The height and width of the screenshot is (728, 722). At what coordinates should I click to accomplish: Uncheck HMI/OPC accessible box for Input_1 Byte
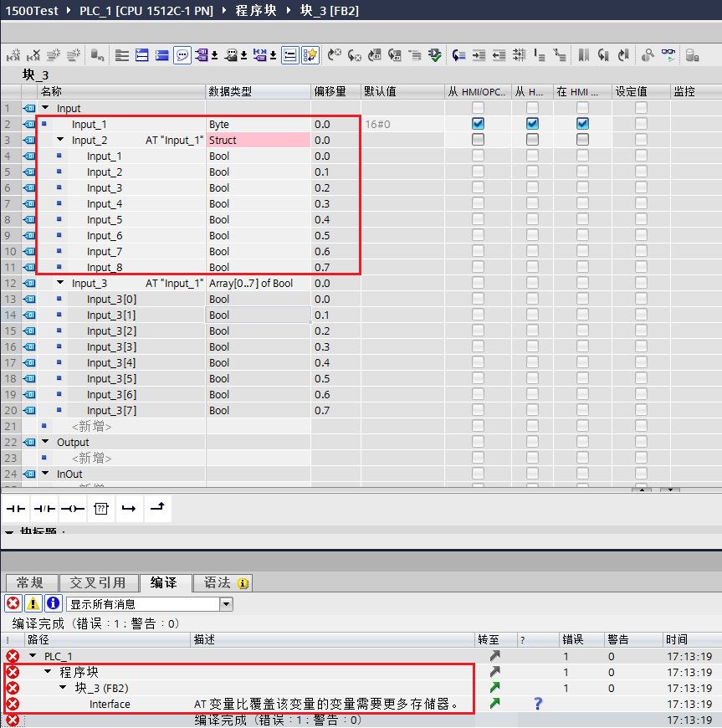pyautogui.click(x=478, y=124)
